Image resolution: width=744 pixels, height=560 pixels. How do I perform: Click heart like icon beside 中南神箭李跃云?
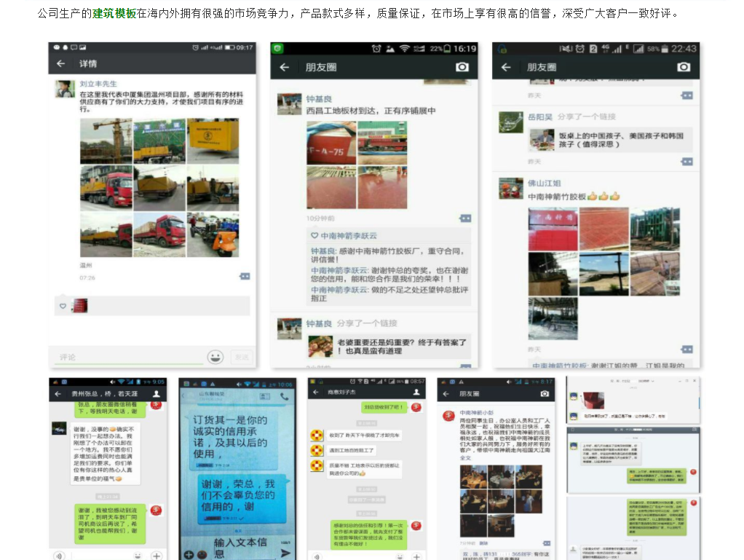(314, 236)
